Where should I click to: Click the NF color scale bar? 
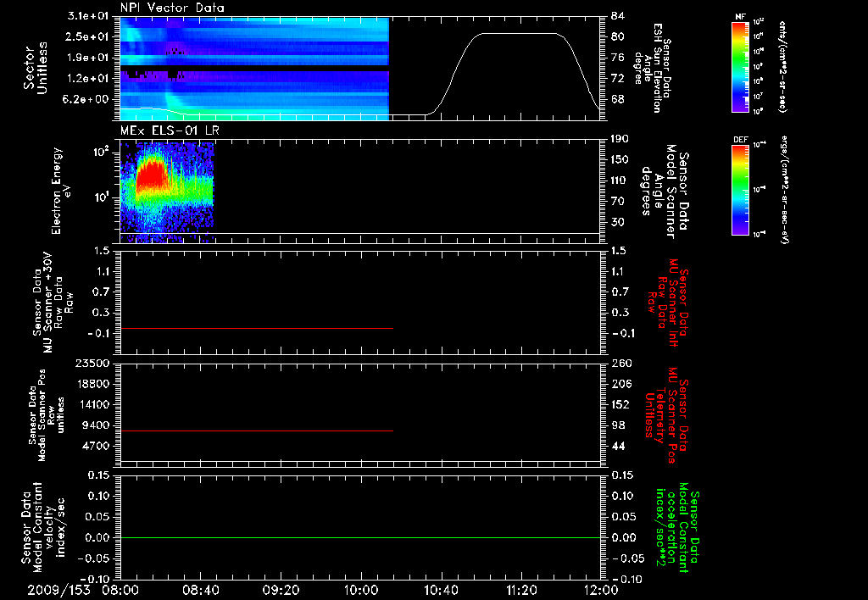tap(740, 66)
